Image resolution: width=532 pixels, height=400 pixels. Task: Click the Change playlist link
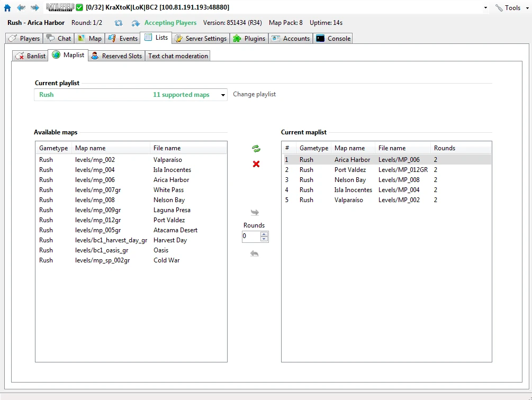click(254, 94)
